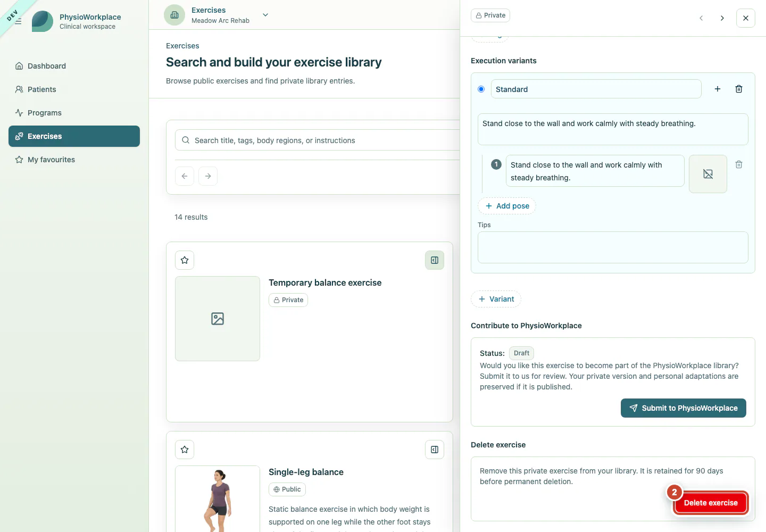
Task: Favourite the Temporary balance exercise star
Action: 185,260
